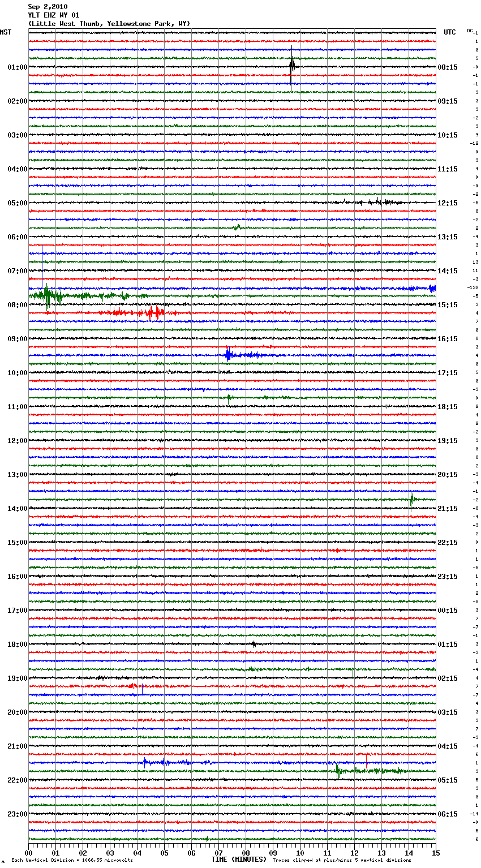Click minute "15" on the bottom axis
Screen dimensions: 481x868
(x=436, y=853)
